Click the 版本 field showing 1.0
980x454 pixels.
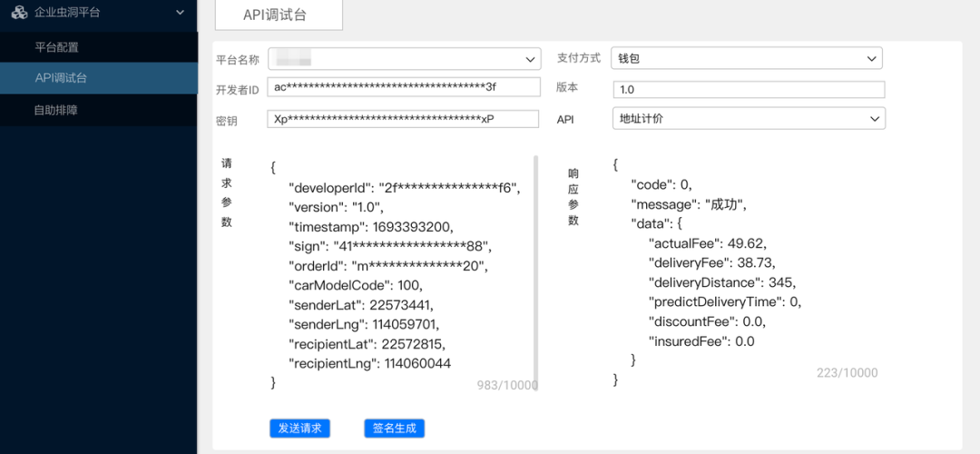pyautogui.click(x=749, y=89)
